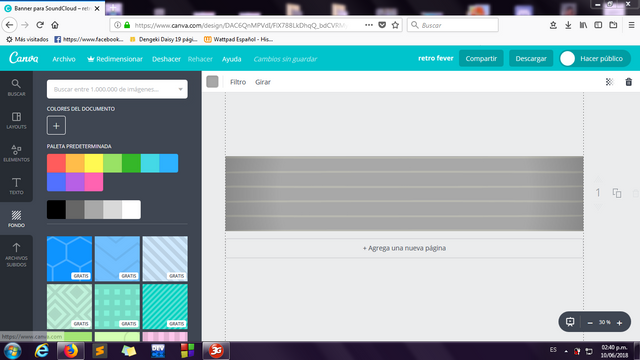Screen dimensions: 640x360
Task: Open the Girar option
Action: (263, 82)
